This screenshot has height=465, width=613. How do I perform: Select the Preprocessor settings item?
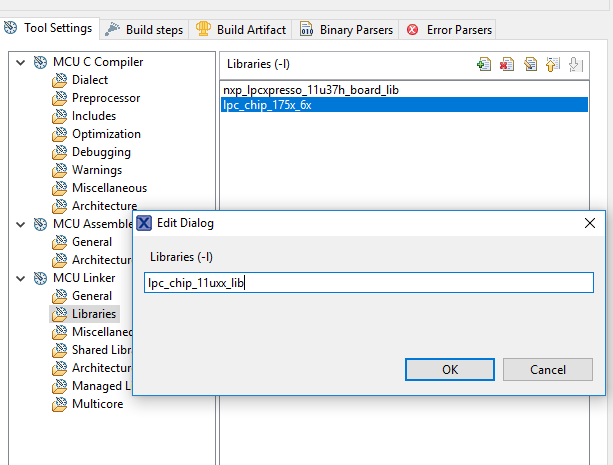click(x=106, y=98)
